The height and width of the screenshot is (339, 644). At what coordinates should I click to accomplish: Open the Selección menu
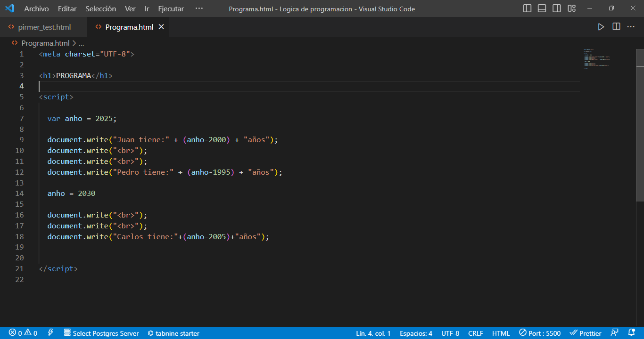coord(101,8)
